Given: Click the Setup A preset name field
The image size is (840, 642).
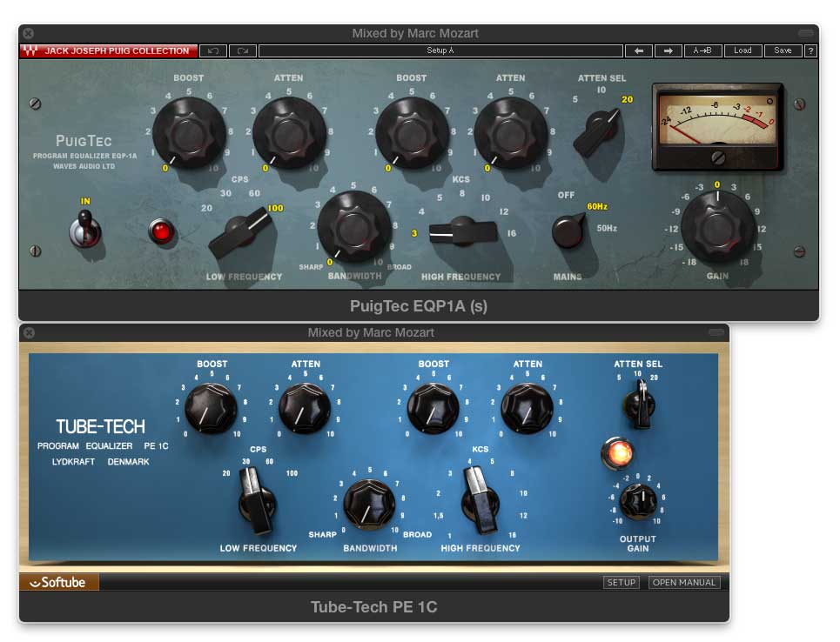Looking at the screenshot, I should click(x=440, y=50).
